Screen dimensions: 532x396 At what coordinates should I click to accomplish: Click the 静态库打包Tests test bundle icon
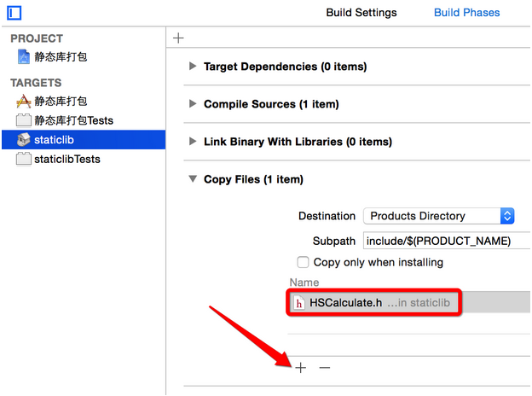click(23, 120)
